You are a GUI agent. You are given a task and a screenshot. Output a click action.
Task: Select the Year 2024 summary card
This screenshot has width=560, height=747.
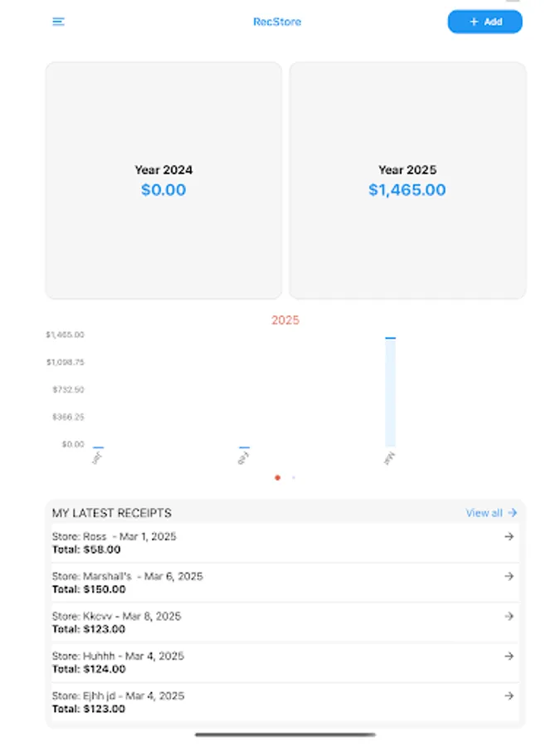163,181
